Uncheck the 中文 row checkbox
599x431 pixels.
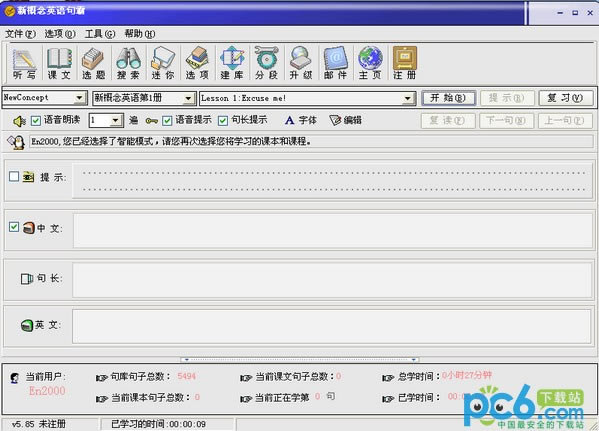[x=14, y=227]
